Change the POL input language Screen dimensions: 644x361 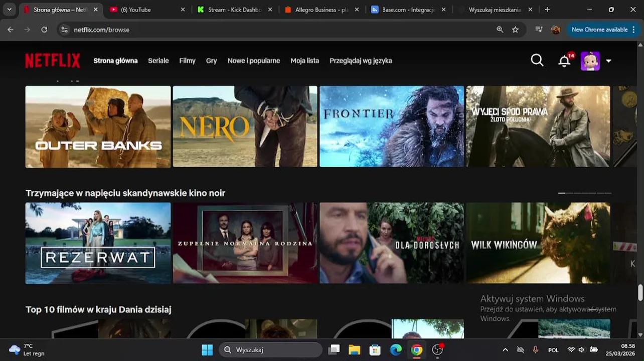click(553, 350)
